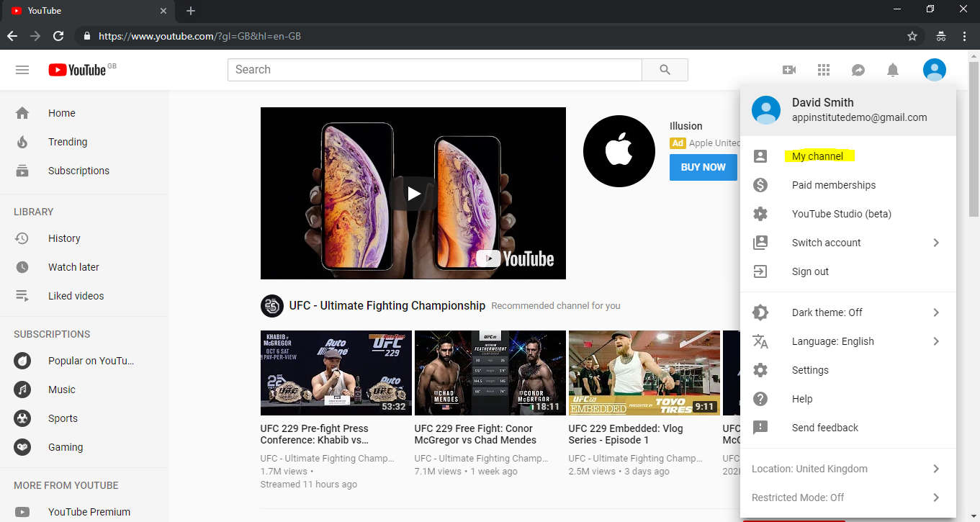980x522 pixels.
Task: Click the Music channel icon
Action: pos(22,390)
